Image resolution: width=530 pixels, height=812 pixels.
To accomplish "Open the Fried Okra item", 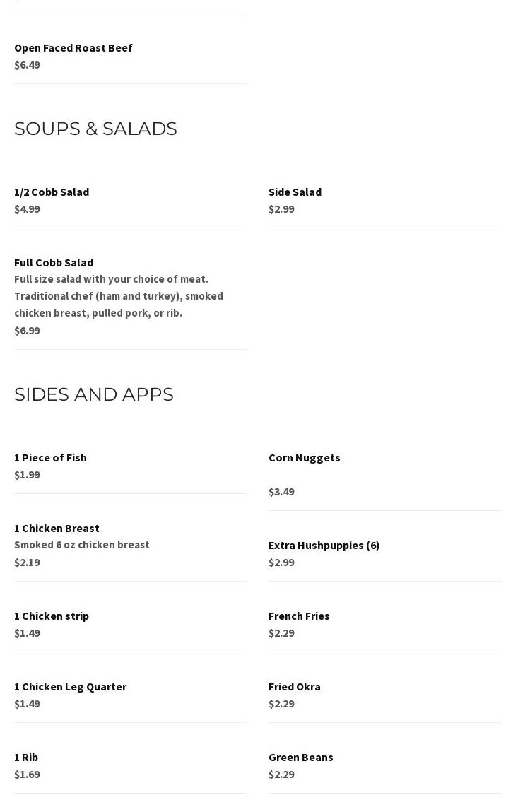I will point(294,687).
